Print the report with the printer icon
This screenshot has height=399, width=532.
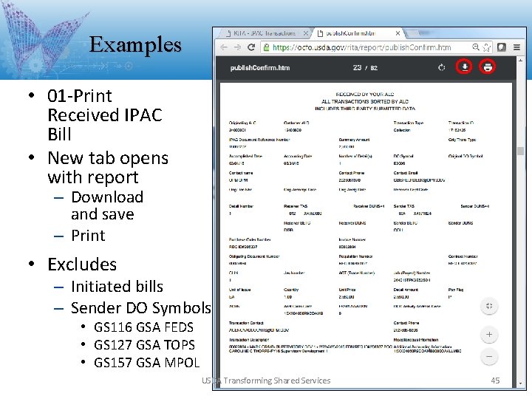pyautogui.click(x=488, y=67)
